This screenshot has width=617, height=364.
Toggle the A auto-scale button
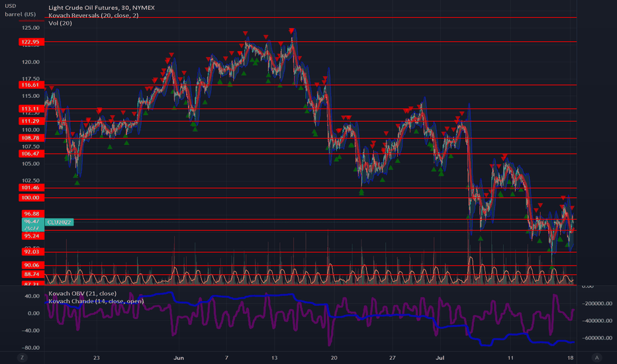pyautogui.click(x=596, y=357)
